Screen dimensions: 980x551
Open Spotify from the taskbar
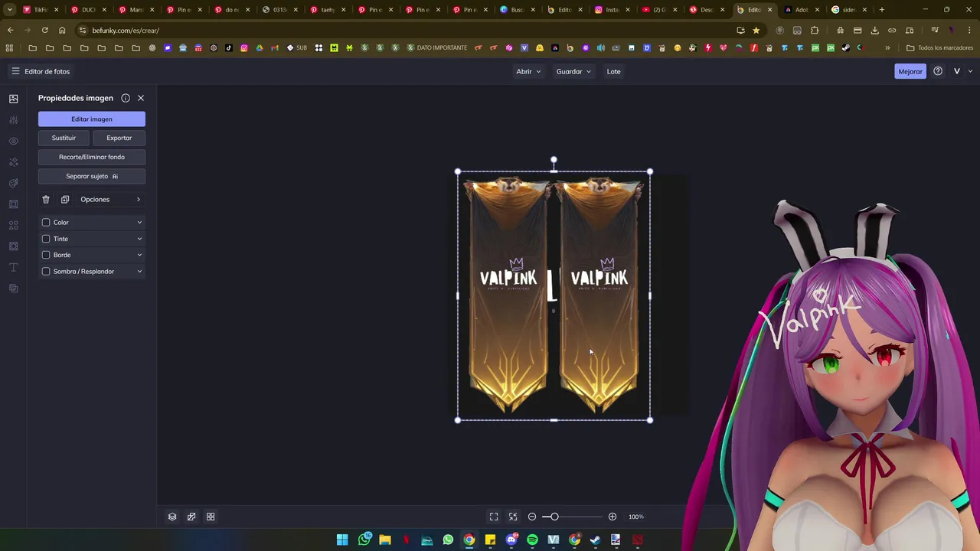tap(532, 540)
